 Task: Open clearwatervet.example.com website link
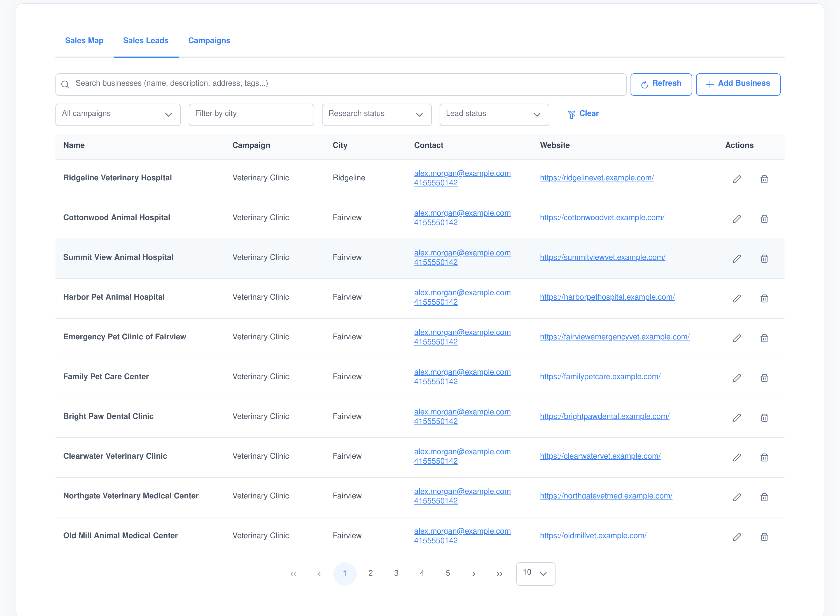click(x=600, y=456)
